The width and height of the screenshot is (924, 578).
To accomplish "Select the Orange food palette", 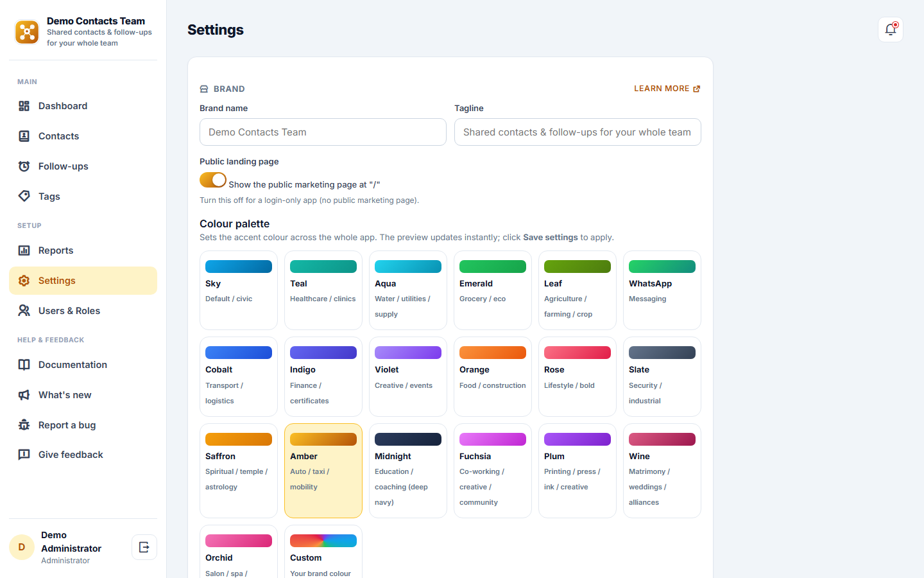I will (x=493, y=376).
